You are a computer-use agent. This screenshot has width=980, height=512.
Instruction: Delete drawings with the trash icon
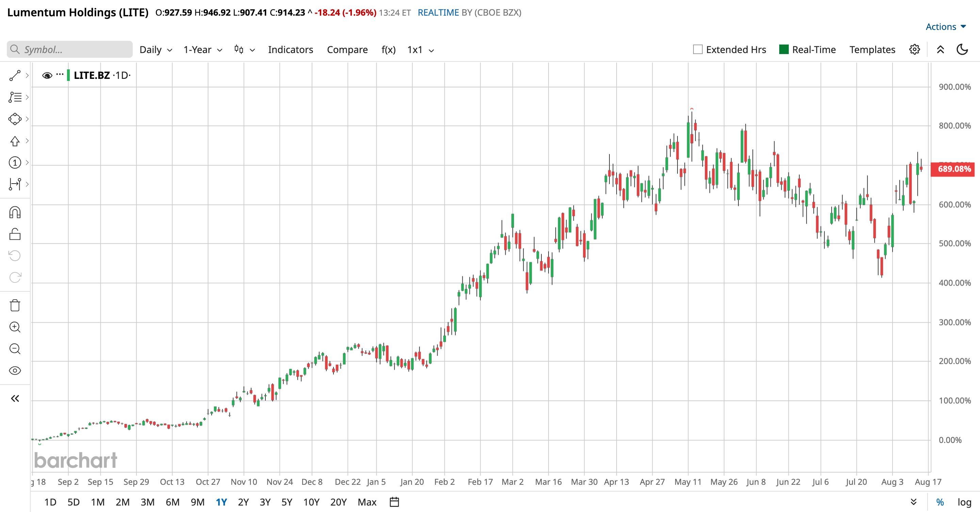pos(15,305)
